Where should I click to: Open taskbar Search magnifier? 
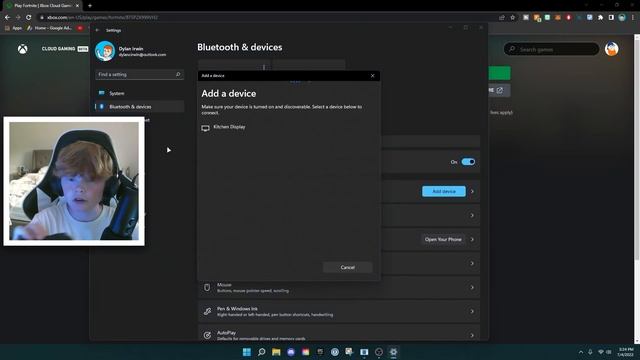tap(262, 352)
